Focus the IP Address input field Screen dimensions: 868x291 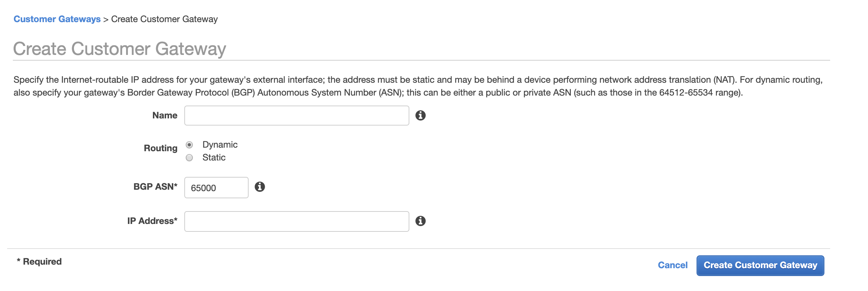(x=296, y=221)
